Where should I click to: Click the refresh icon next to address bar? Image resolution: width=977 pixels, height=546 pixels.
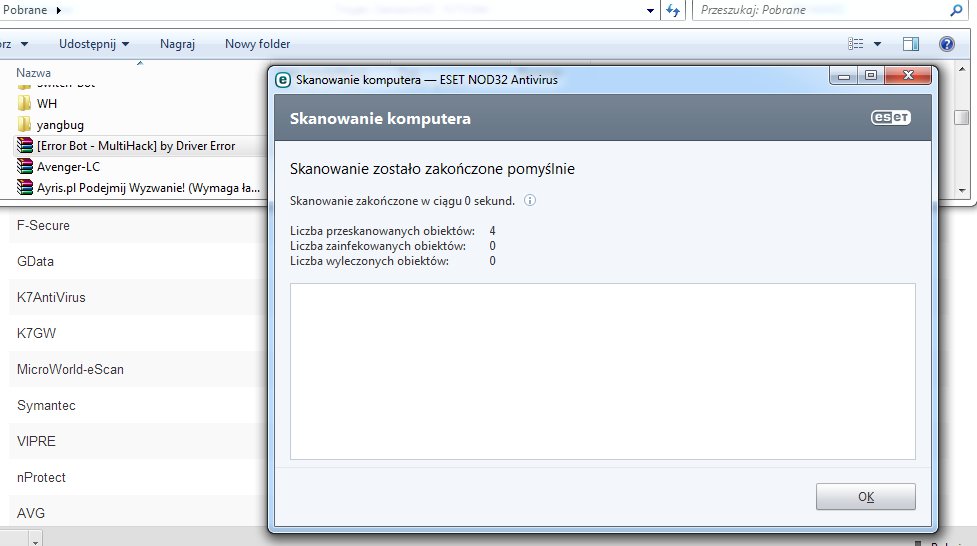coord(673,10)
